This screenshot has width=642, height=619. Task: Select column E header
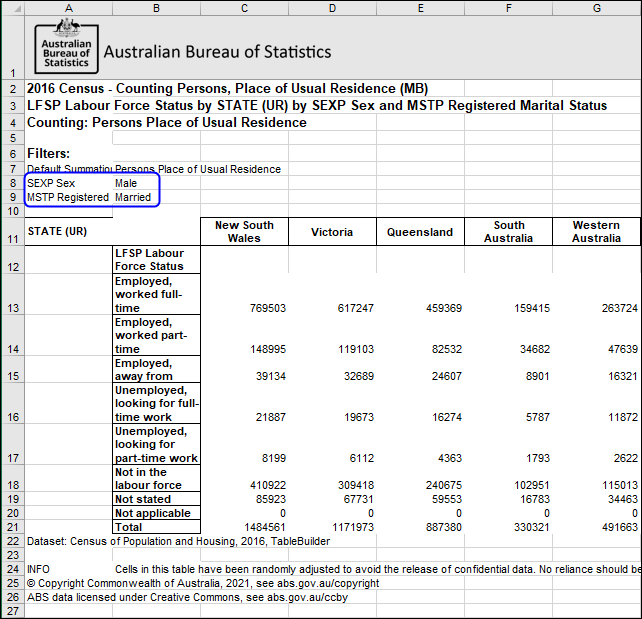click(420, 8)
